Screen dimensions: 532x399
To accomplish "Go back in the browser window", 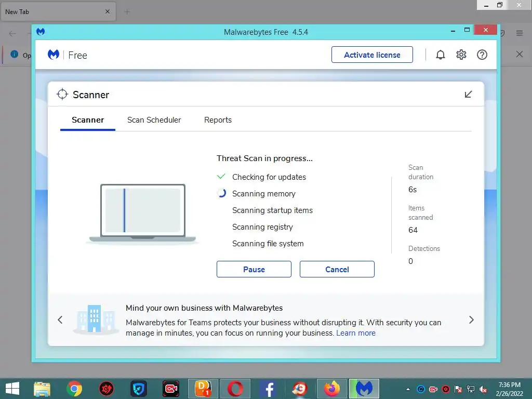I will (12, 33).
